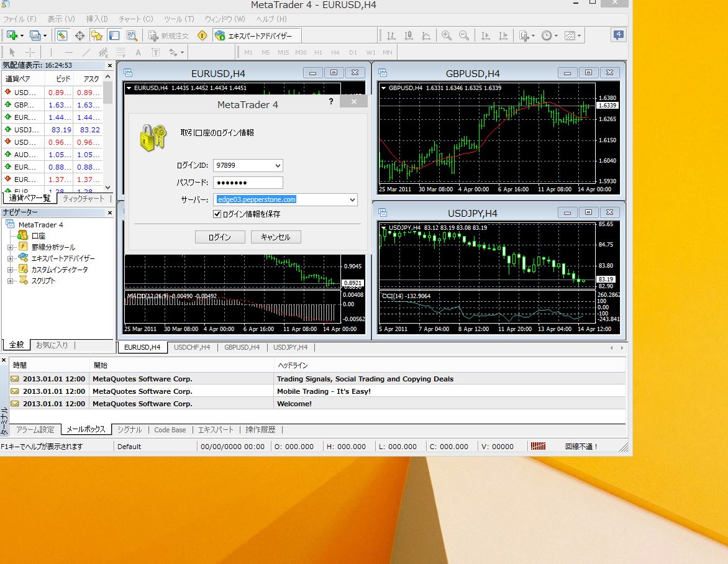Switch to the ティックチャート tab
Screen dimensions: 728x564
tap(84, 199)
